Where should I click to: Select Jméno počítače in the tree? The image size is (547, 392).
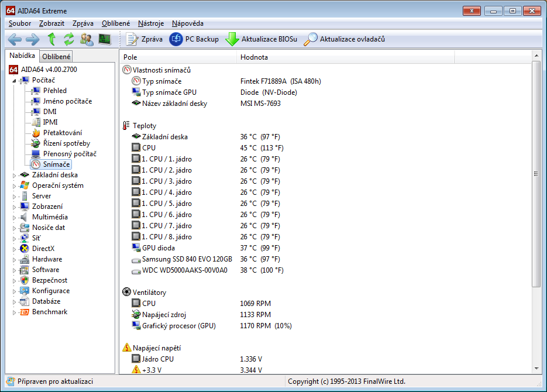pyautogui.click(x=67, y=101)
